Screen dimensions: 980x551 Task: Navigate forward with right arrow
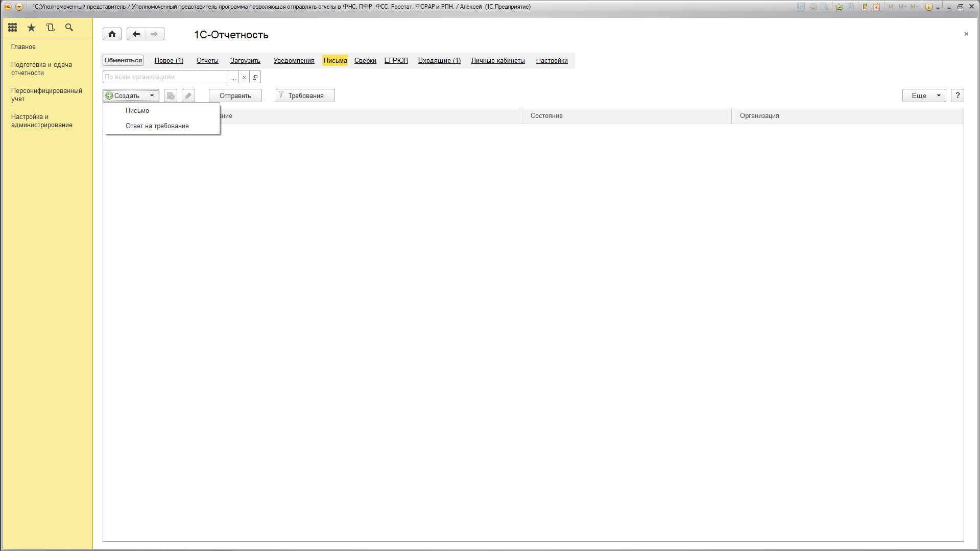point(154,34)
